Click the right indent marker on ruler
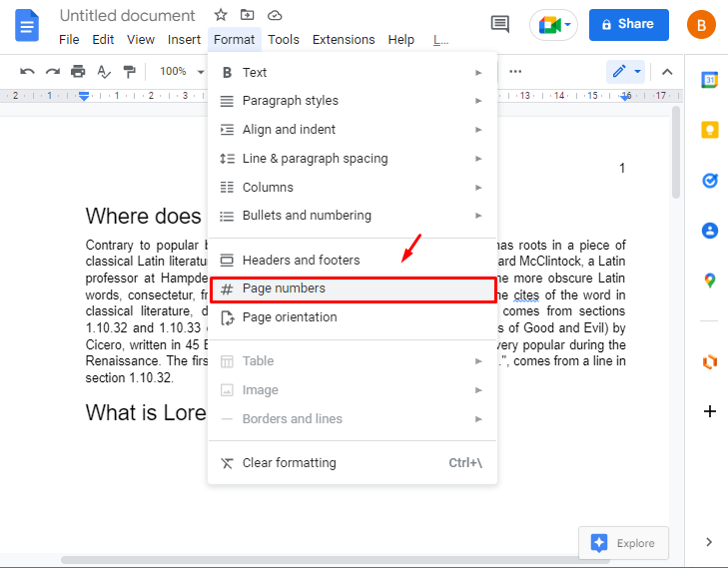Screen dimensions: 728x568 [626, 97]
